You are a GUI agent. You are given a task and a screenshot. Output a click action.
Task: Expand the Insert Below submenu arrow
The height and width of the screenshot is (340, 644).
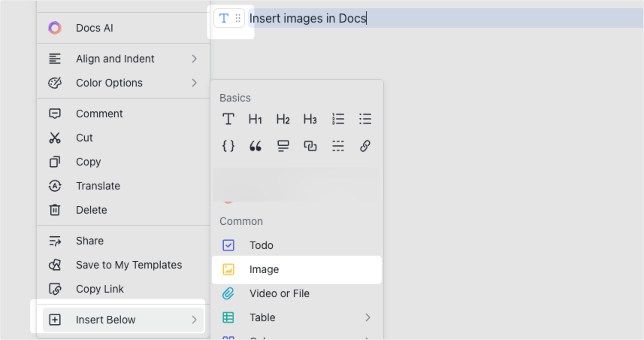click(x=195, y=320)
